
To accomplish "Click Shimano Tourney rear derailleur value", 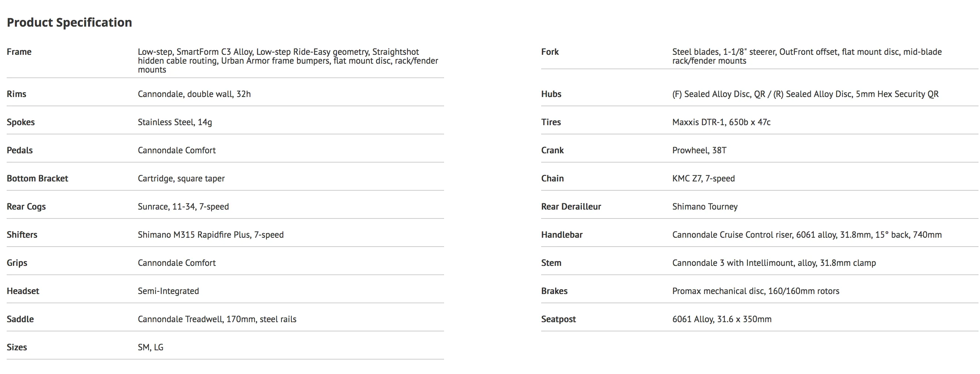I will coord(704,207).
